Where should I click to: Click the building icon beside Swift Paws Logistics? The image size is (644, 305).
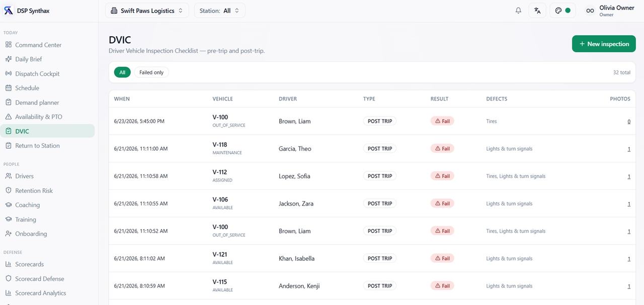coord(114,11)
